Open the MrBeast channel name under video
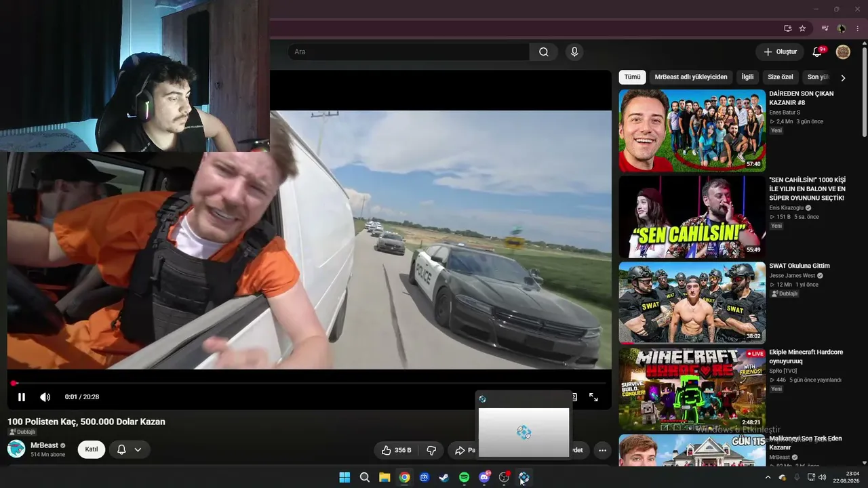Viewport: 868px width, 488px height. [44, 445]
